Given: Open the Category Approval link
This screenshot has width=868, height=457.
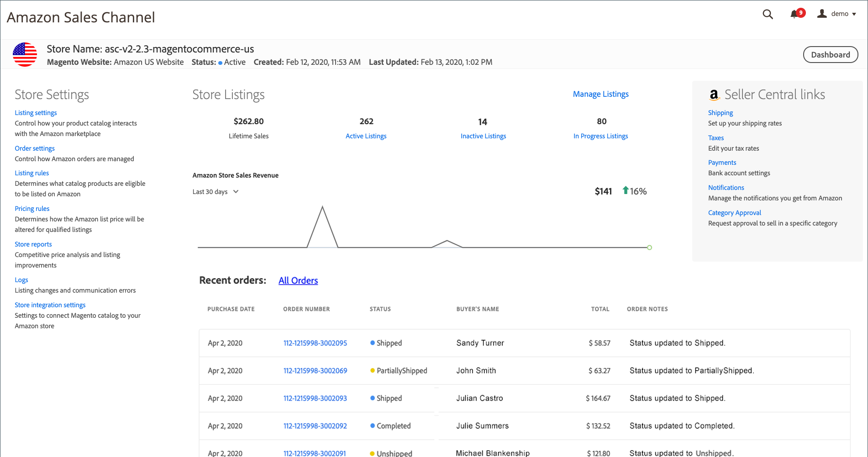Looking at the screenshot, I should pos(734,212).
